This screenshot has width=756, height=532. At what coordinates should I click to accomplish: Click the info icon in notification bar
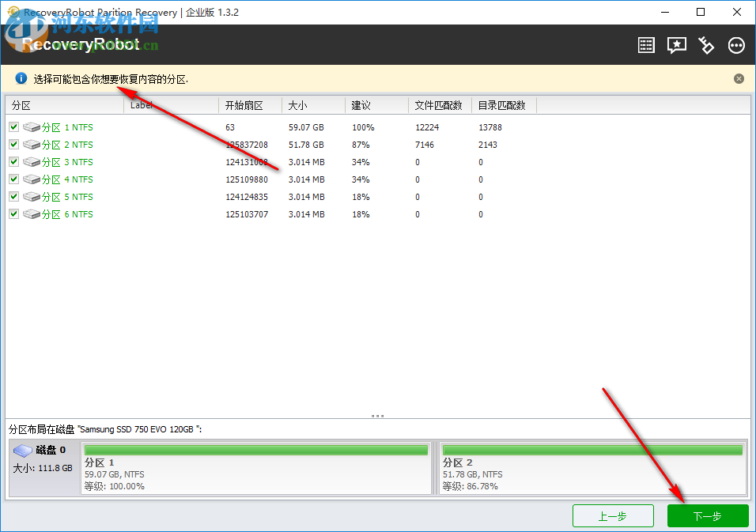(x=20, y=78)
